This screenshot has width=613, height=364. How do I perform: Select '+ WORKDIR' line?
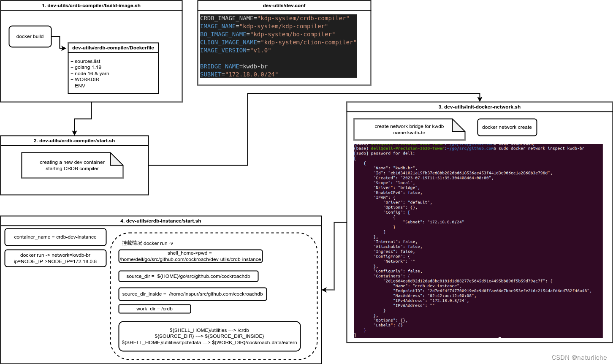85,79
